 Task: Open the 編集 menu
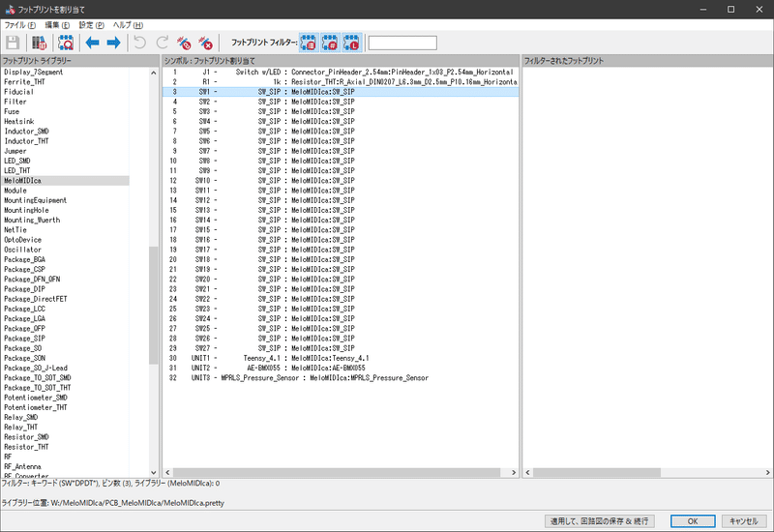point(57,25)
